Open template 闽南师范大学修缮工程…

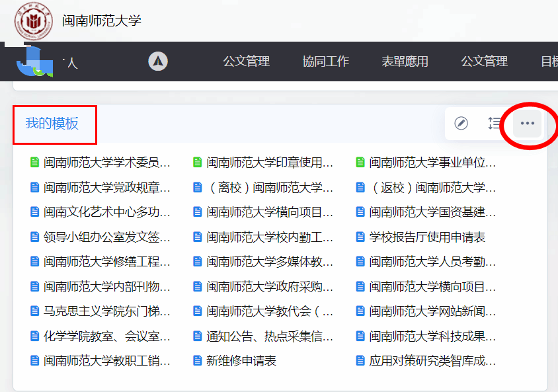[x=106, y=262]
